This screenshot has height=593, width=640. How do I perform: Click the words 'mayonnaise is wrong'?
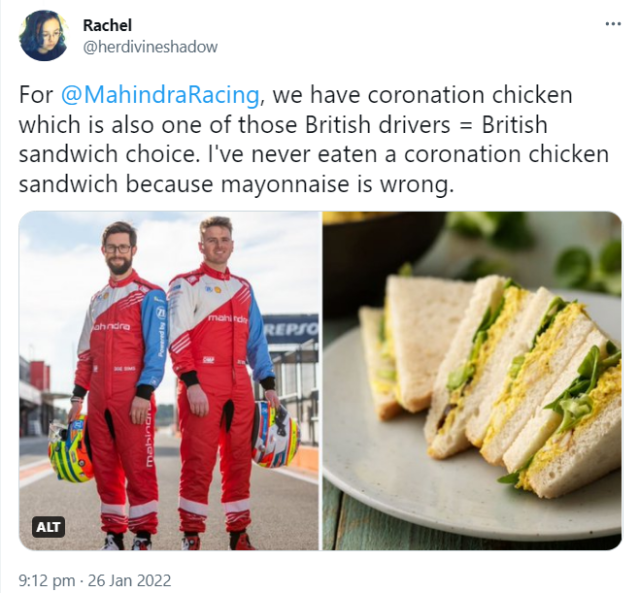tap(337, 184)
